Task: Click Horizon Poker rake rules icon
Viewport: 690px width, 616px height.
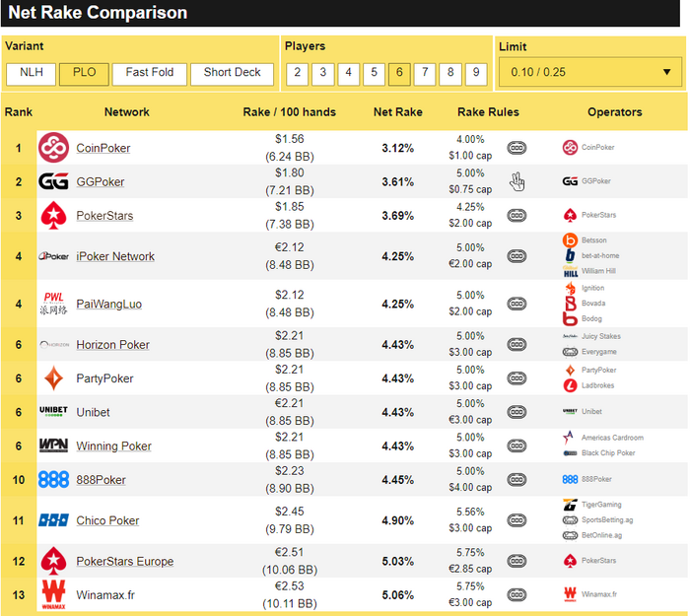Action: click(517, 345)
